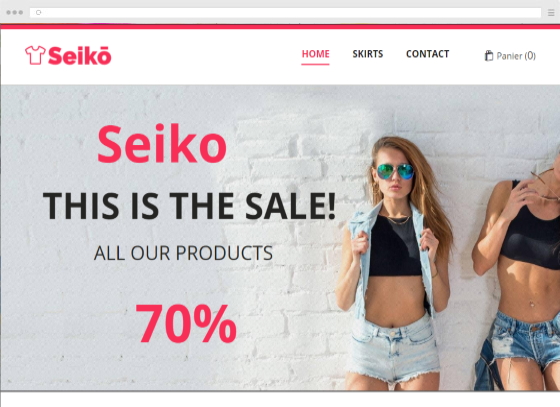Open the shopping cart bag icon
The width and height of the screenshot is (560, 407).
(489, 56)
